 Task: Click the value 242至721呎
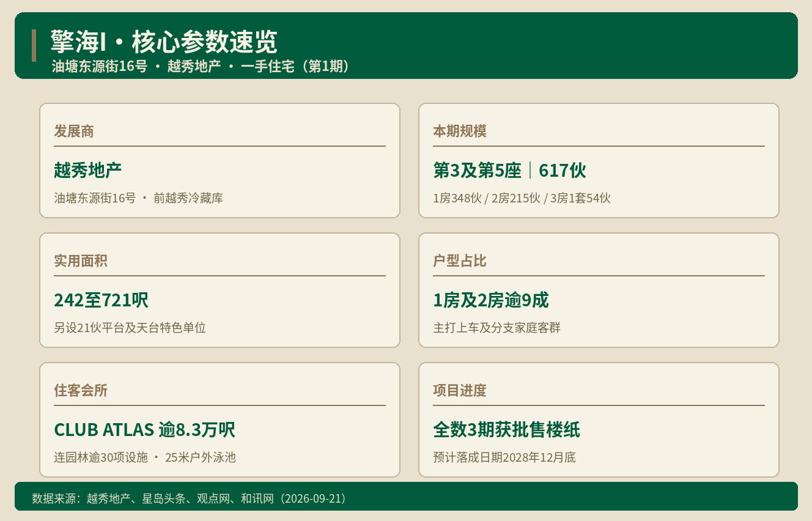tap(101, 300)
